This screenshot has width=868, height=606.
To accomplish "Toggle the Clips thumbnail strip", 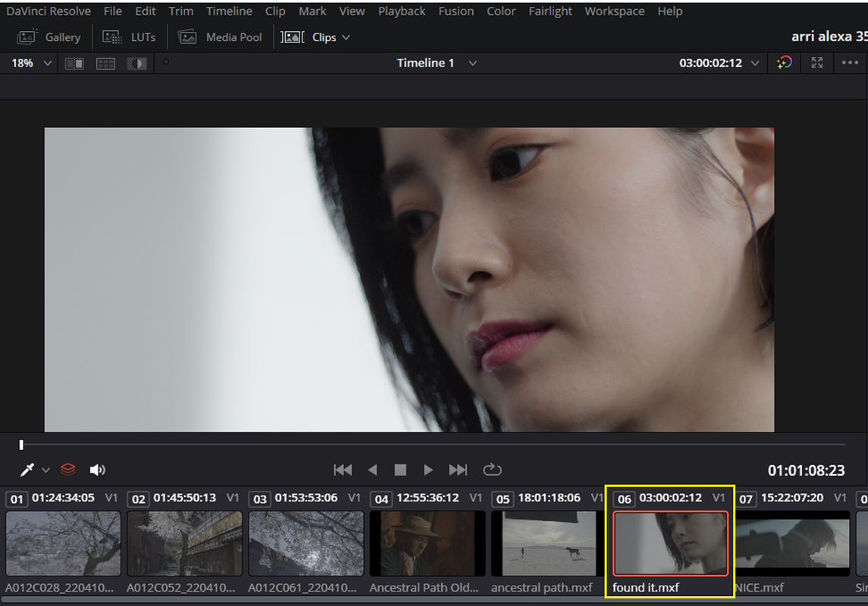I will click(309, 37).
